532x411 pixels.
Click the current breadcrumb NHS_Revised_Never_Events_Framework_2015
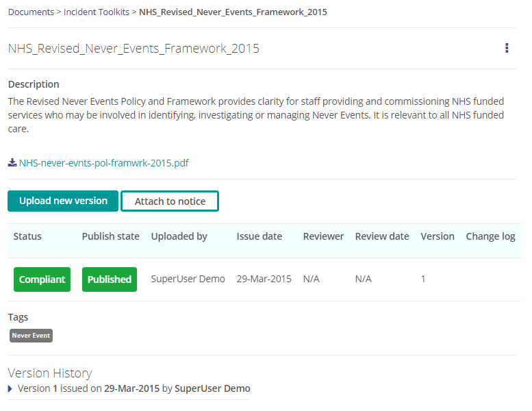(233, 12)
